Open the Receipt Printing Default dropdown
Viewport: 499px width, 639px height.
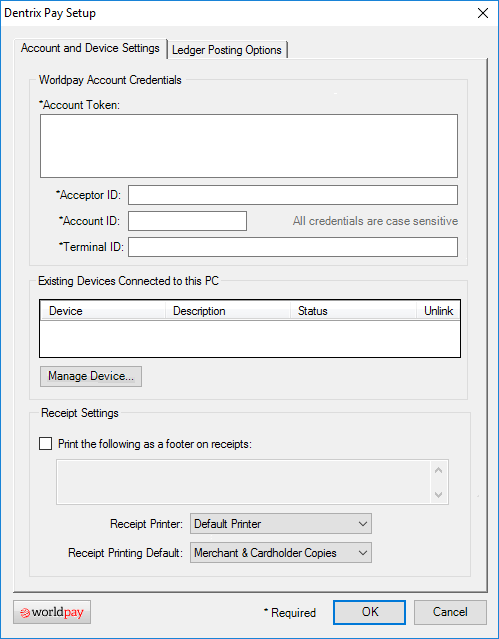[x=281, y=553]
